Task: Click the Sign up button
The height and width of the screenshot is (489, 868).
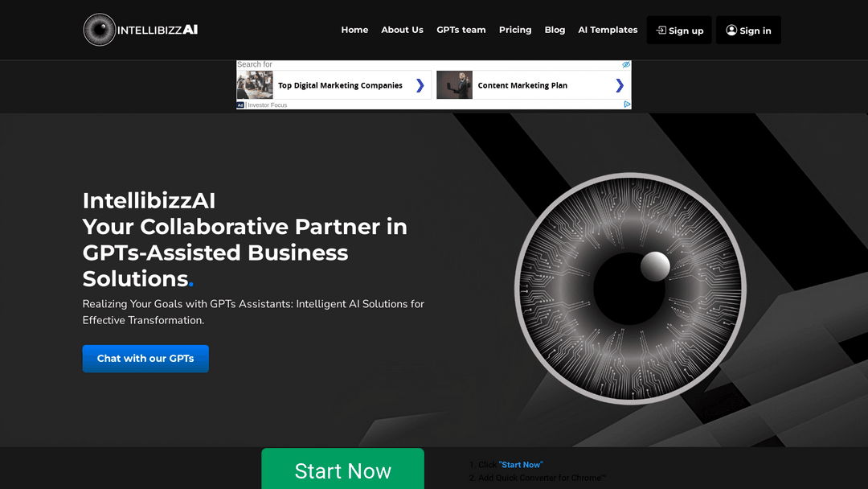Action: point(678,31)
